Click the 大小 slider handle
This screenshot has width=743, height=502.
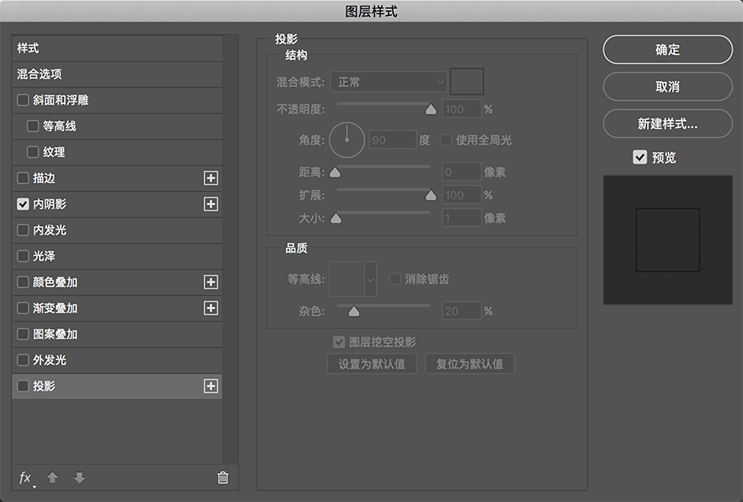click(336, 218)
